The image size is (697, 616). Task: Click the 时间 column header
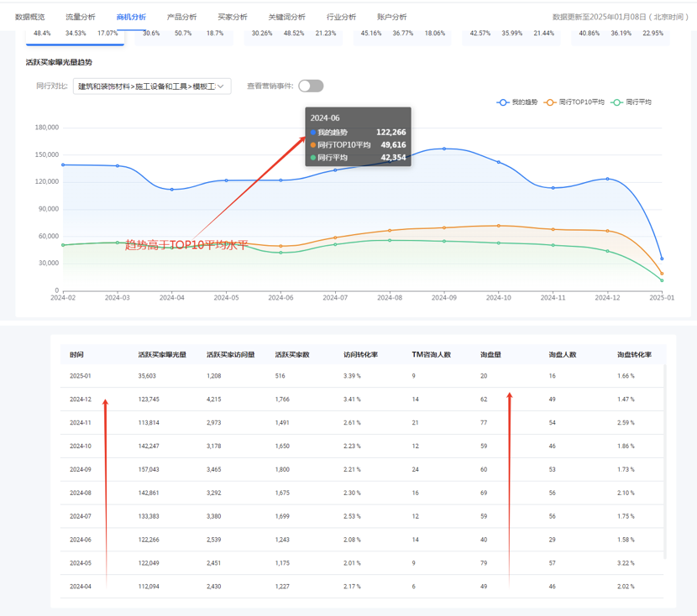pyautogui.click(x=76, y=354)
